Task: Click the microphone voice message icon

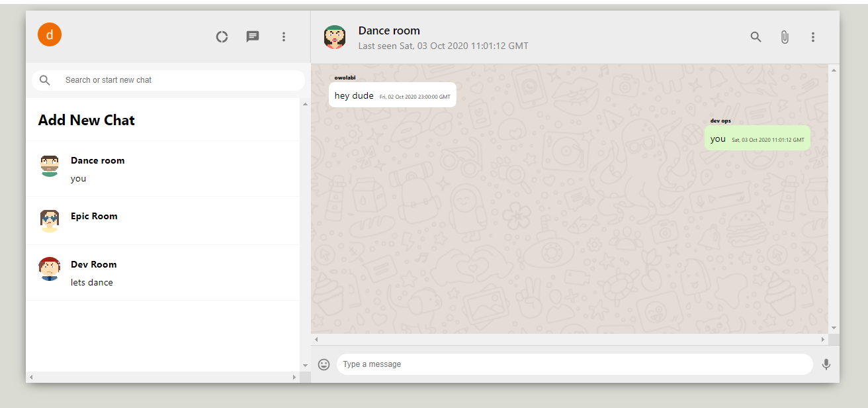Action: coord(826,364)
